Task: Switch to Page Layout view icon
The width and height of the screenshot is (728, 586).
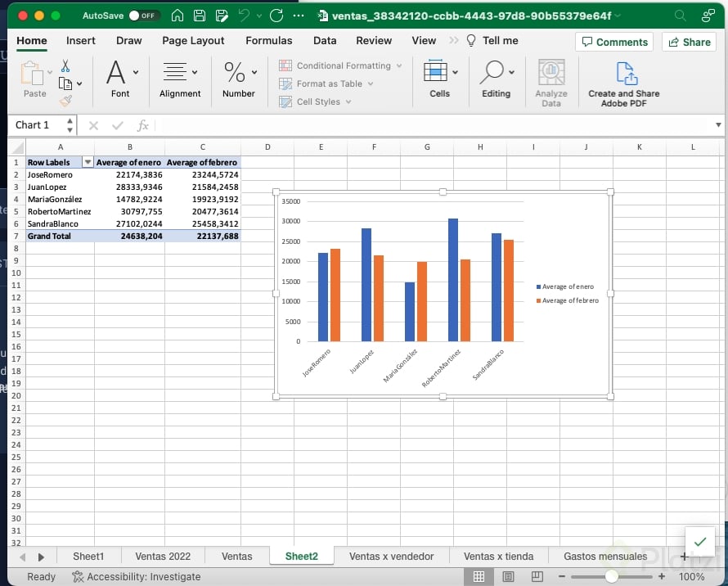Action: click(506, 577)
